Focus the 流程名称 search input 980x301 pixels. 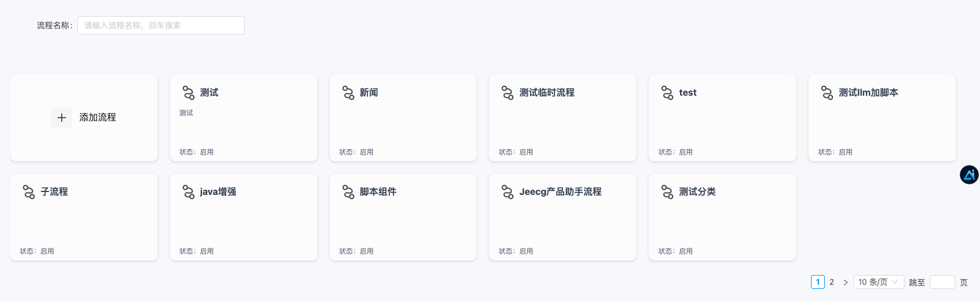[x=161, y=25]
